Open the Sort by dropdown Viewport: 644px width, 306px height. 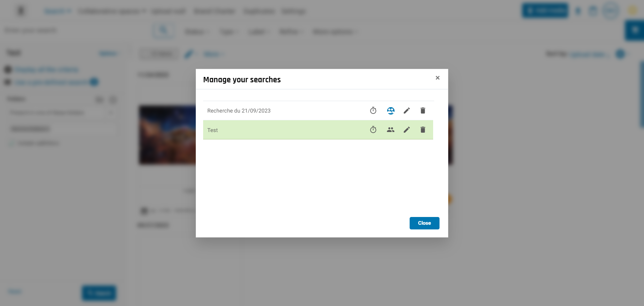click(x=589, y=54)
